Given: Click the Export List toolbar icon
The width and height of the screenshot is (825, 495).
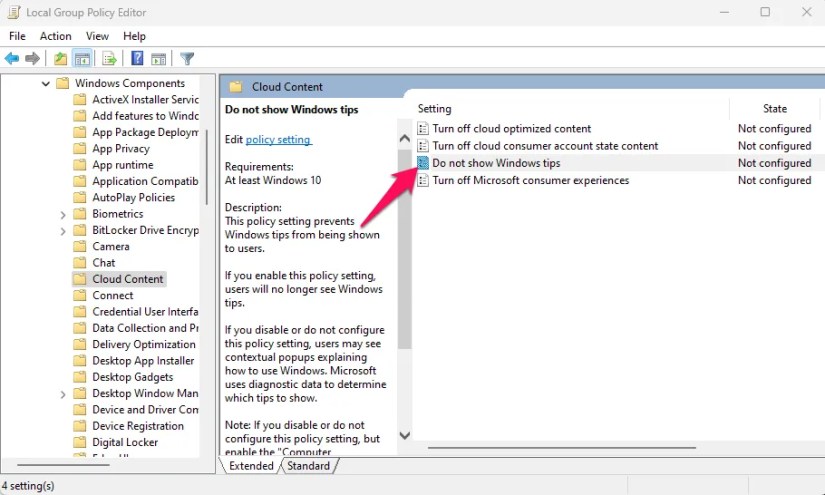Looking at the screenshot, I should pyautogui.click(x=109, y=58).
